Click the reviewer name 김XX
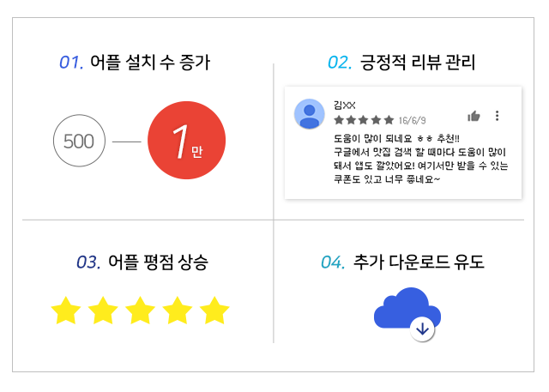Image resolution: width=549 pixels, height=392 pixels. [x=345, y=105]
